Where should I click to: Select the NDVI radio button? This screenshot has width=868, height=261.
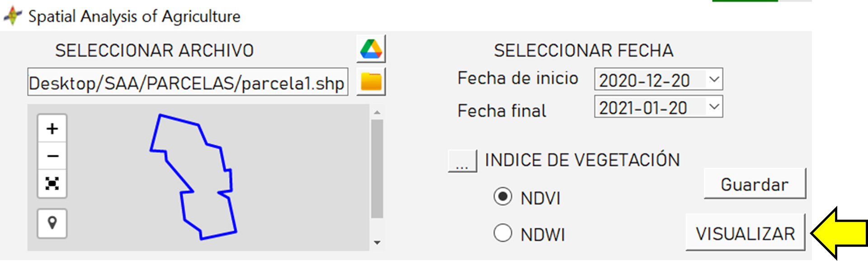click(x=503, y=196)
